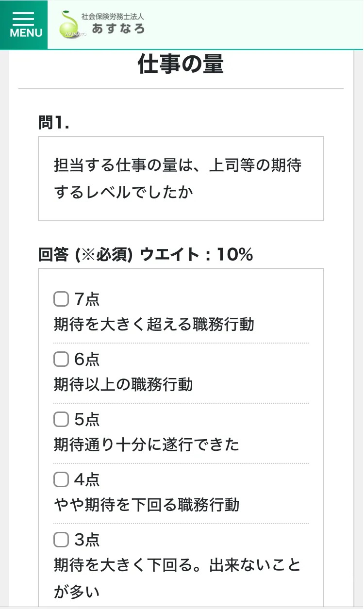Check the 7点 checkbox

[x=61, y=299]
